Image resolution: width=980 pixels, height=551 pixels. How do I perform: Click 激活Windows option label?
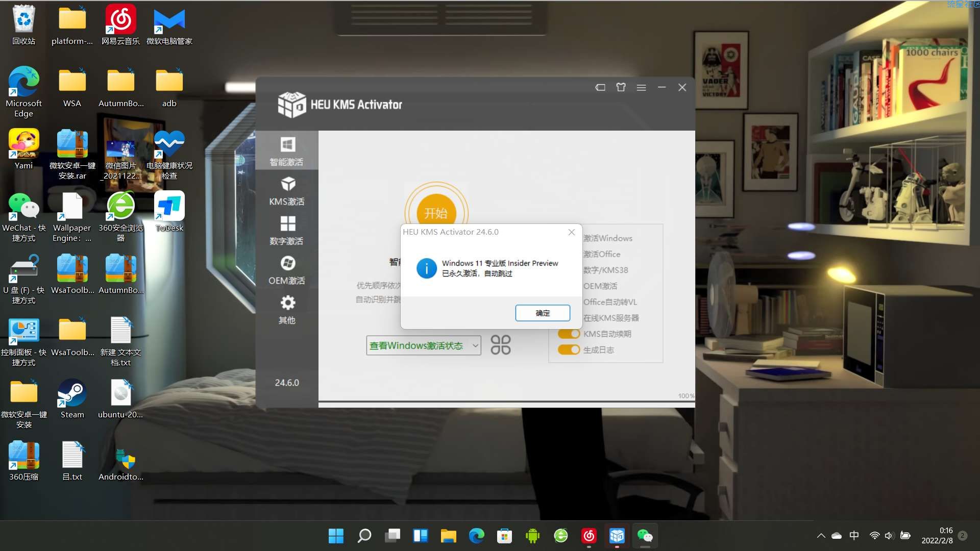(x=608, y=238)
